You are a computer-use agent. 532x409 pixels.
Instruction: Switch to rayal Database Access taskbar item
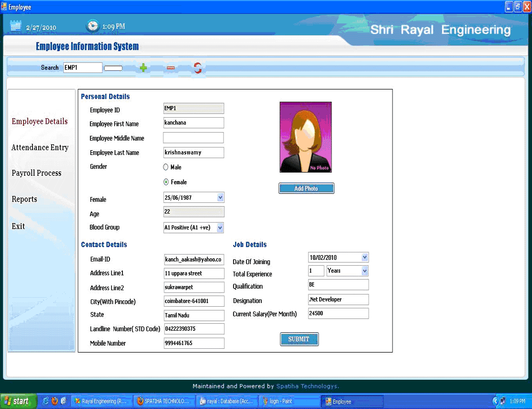227,401
